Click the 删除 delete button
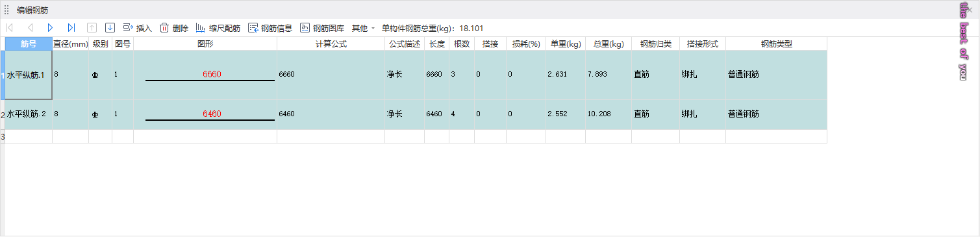980x237 pixels. pyautogui.click(x=174, y=28)
